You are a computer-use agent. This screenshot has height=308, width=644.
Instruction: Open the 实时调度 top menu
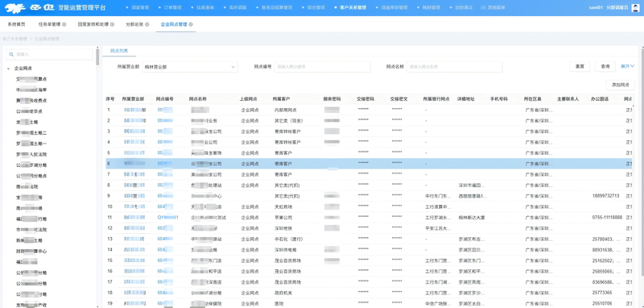pyautogui.click(x=237, y=8)
